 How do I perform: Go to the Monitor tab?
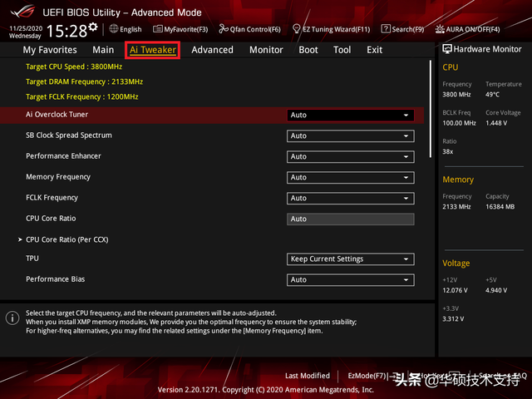[x=266, y=50]
